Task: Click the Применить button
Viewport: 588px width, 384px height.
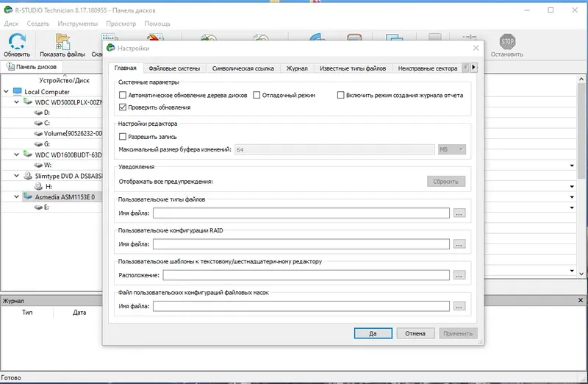Action: pyautogui.click(x=458, y=333)
